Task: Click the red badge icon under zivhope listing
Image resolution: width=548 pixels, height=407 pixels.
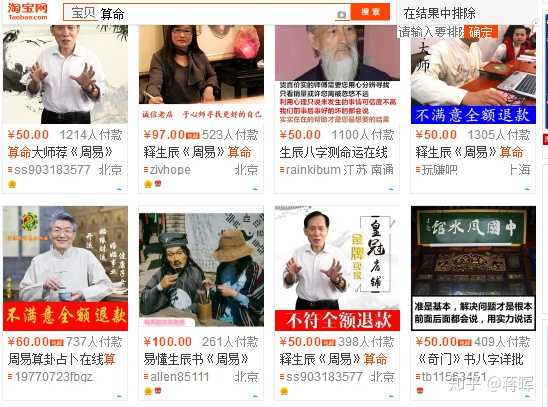Action: click(158, 183)
